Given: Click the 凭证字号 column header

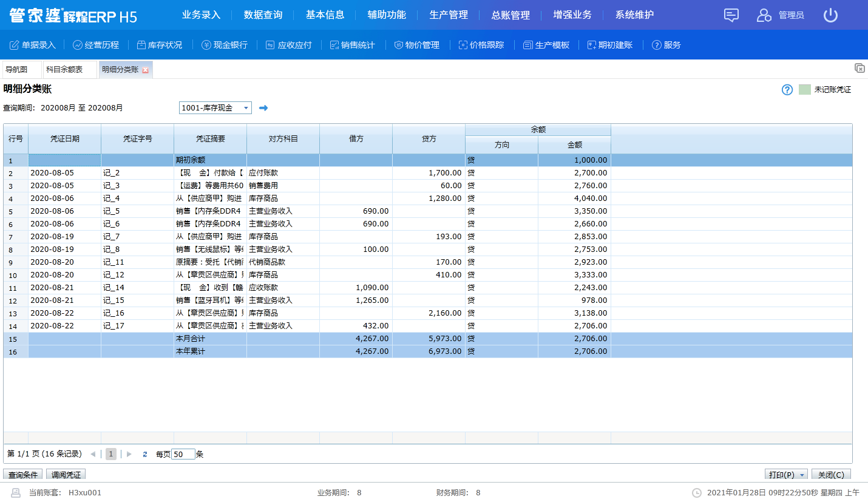Looking at the screenshot, I should 138,139.
